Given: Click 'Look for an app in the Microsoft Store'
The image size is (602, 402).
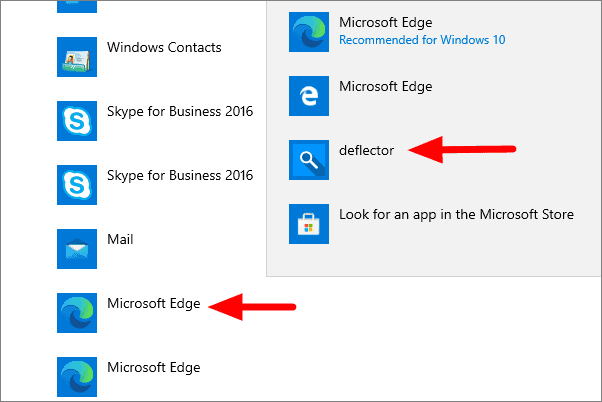Looking at the screenshot, I should [x=456, y=214].
